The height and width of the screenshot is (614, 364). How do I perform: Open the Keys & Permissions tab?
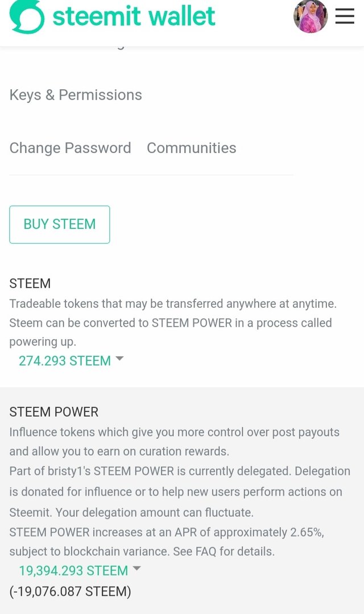(76, 95)
